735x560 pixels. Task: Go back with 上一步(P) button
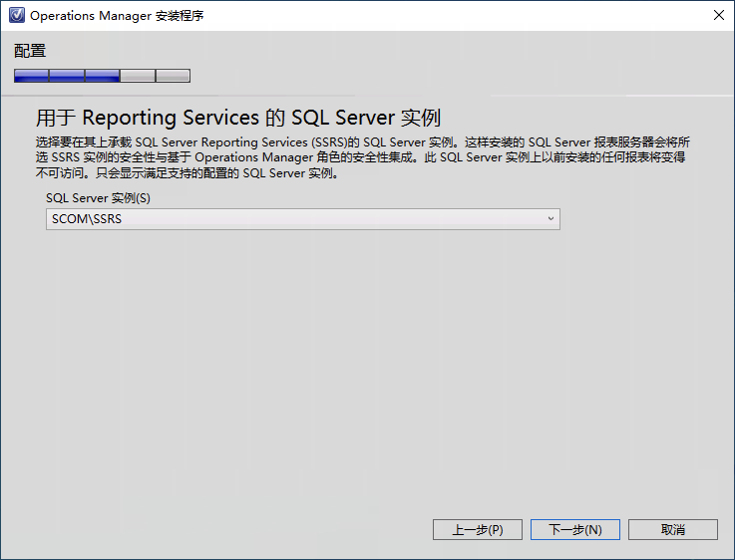pyautogui.click(x=477, y=529)
